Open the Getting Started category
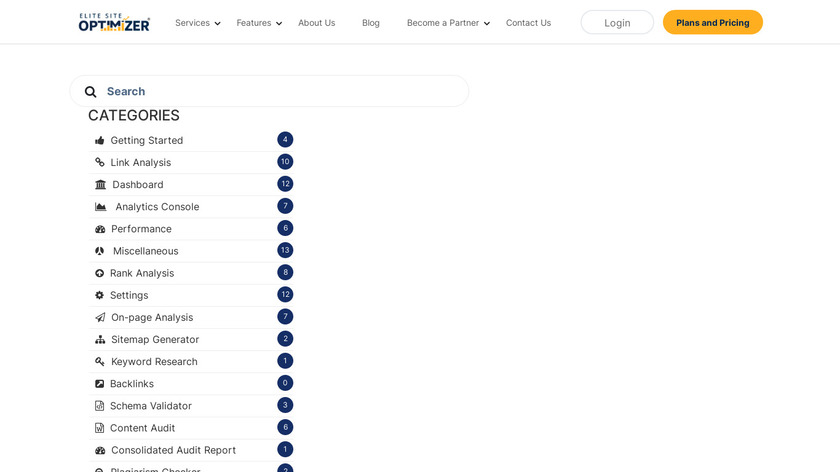 tap(147, 140)
